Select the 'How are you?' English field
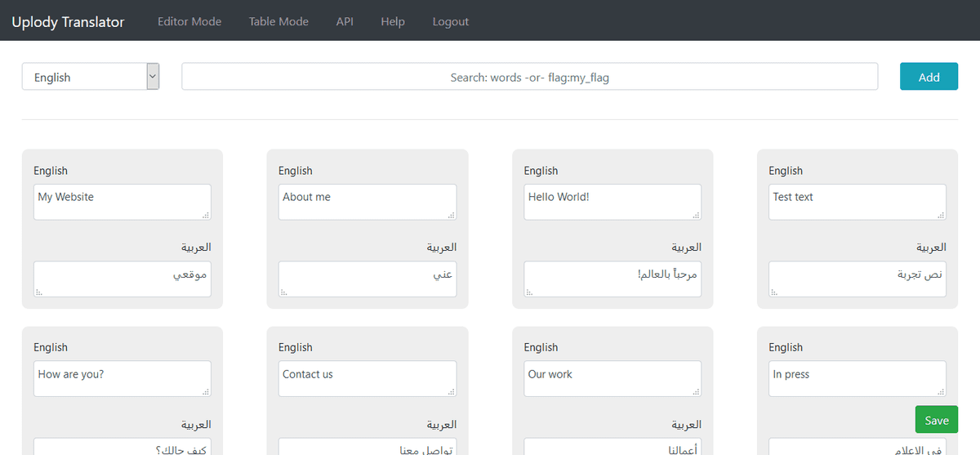 [122, 379]
